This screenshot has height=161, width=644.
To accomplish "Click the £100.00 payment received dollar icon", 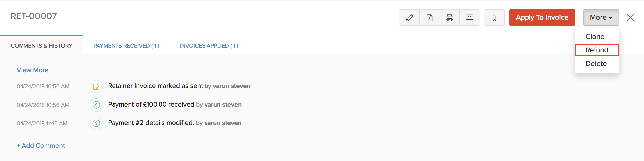I will point(96,105).
